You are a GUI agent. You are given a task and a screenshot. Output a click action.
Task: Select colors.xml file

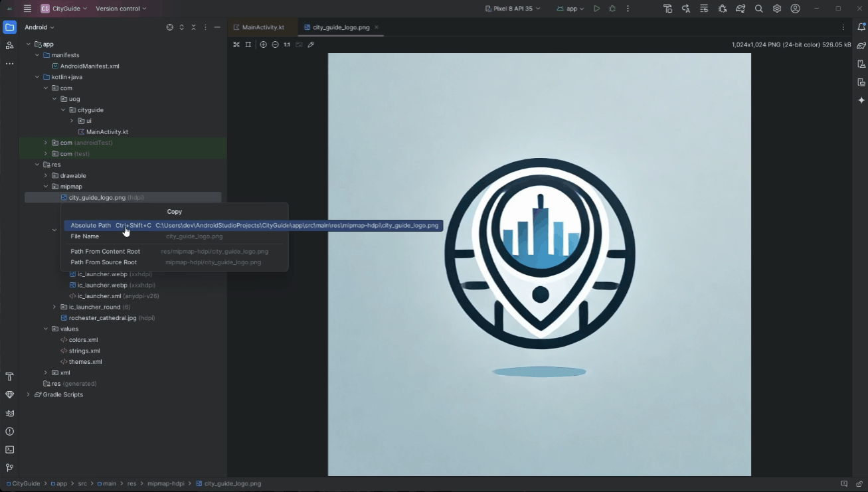click(x=83, y=340)
